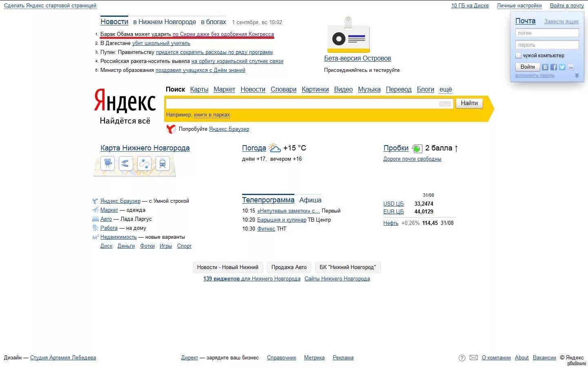The height and width of the screenshot is (368, 588).
Task: Open the Obama Syria news headline
Action: (x=187, y=34)
